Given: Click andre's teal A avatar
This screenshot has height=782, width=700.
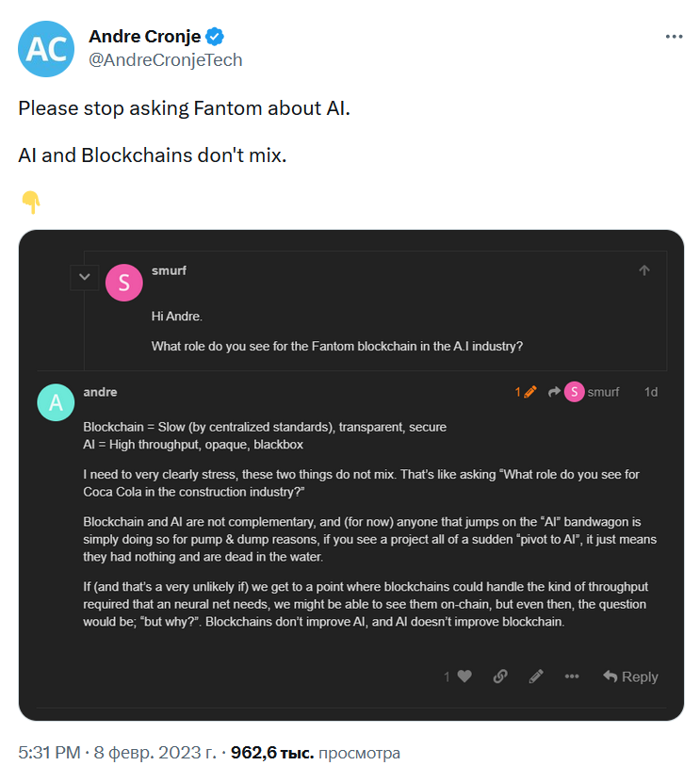Looking at the screenshot, I should pos(56,402).
